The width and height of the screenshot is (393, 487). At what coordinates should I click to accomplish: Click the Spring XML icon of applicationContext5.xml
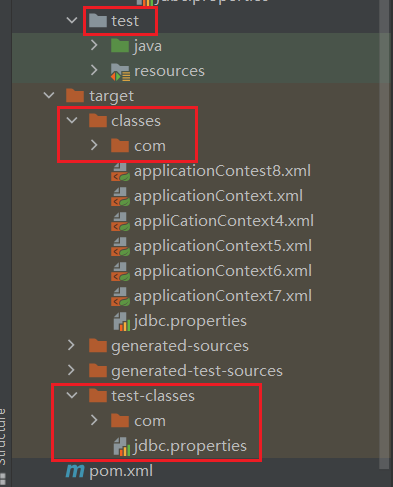click(x=120, y=247)
